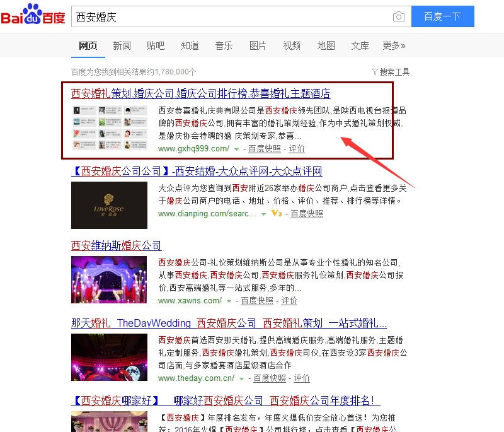Open the 搜索工具 filter
This screenshot has width=504, height=432.
click(x=391, y=72)
